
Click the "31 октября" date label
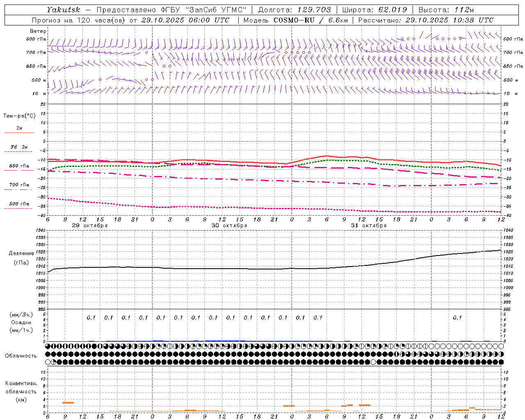[369, 226]
